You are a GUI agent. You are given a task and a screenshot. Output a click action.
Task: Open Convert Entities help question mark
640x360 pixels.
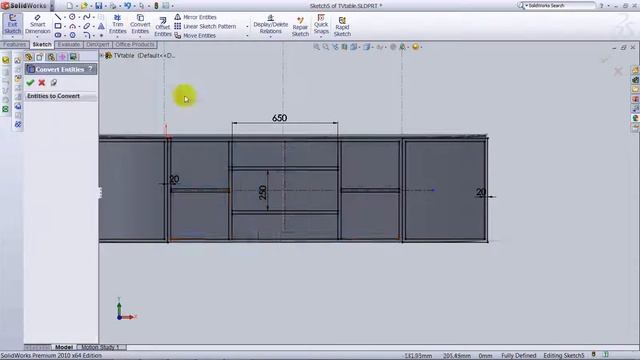click(x=90, y=69)
